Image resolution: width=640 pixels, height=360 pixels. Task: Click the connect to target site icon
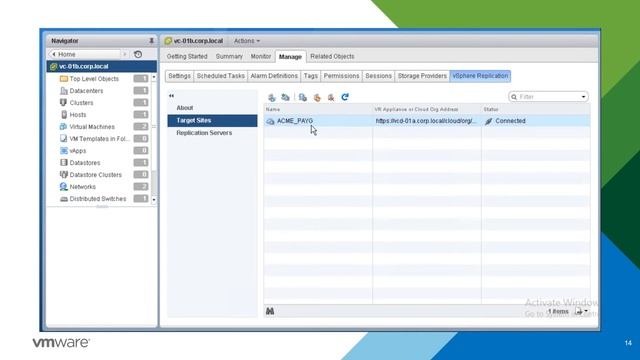(272, 97)
